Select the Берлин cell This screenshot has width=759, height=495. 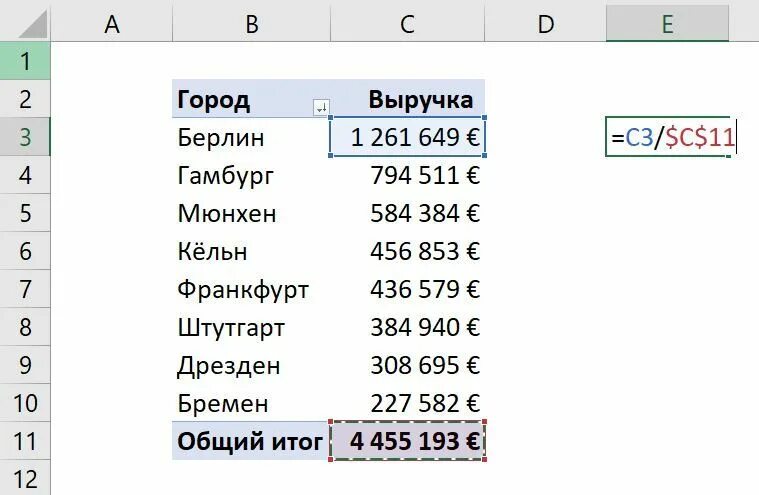[x=251, y=137]
